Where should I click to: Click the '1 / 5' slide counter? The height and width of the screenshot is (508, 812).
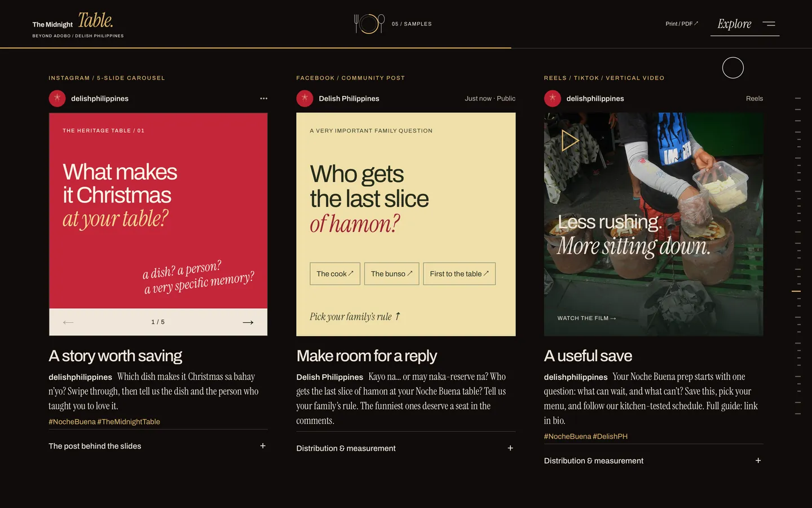coord(158,322)
